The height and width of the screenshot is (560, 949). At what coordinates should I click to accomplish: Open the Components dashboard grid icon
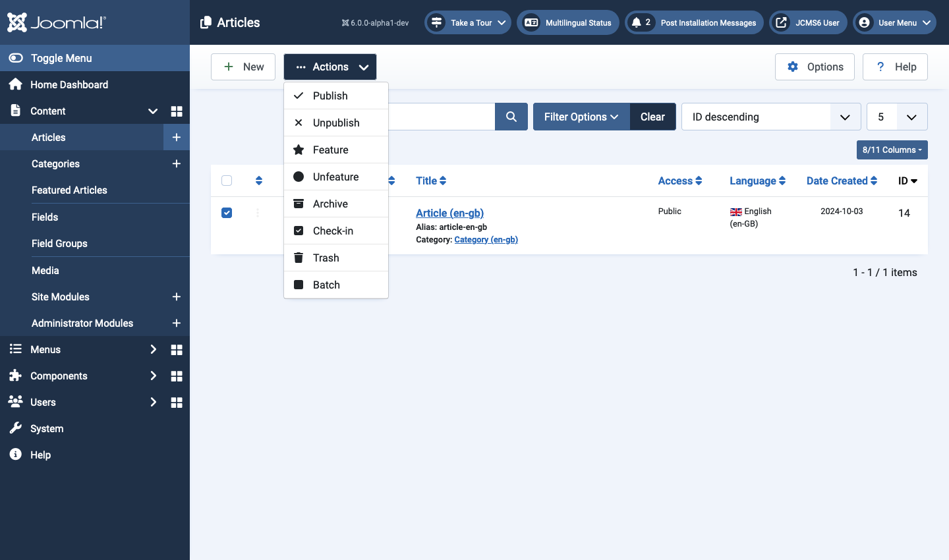[176, 376]
